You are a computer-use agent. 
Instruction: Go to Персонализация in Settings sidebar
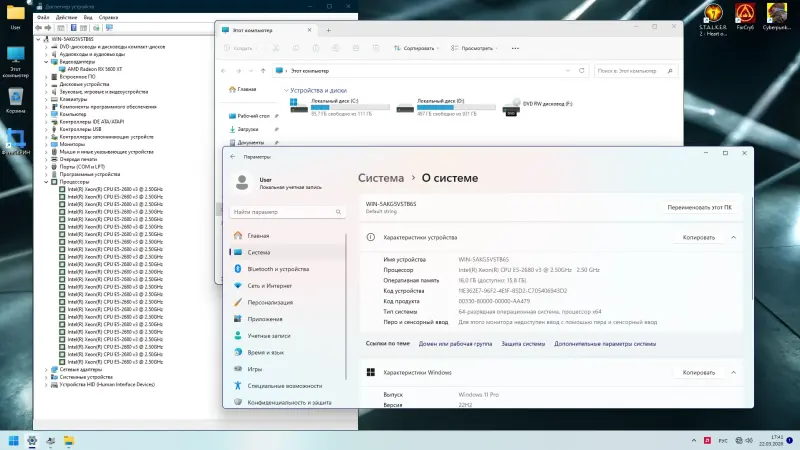pos(270,302)
